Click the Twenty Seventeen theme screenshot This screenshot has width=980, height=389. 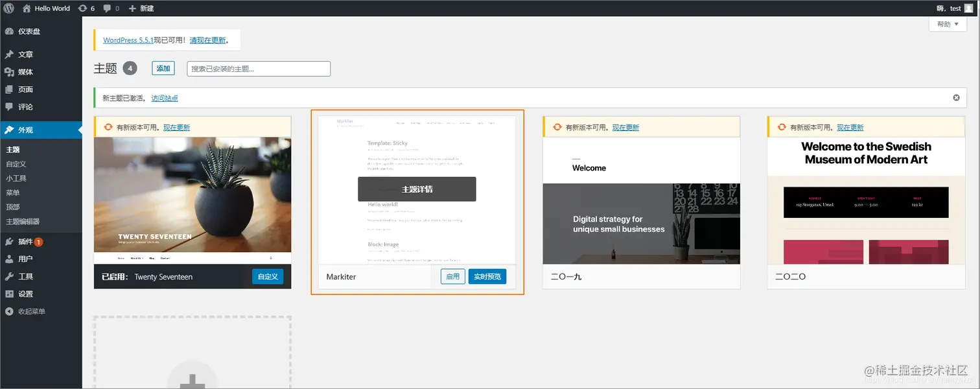[192, 201]
